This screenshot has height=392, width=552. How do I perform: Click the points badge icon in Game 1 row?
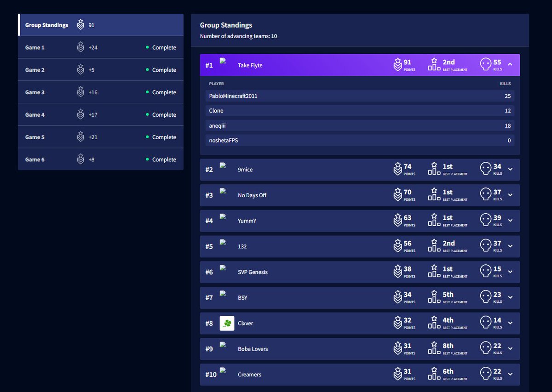point(80,47)
